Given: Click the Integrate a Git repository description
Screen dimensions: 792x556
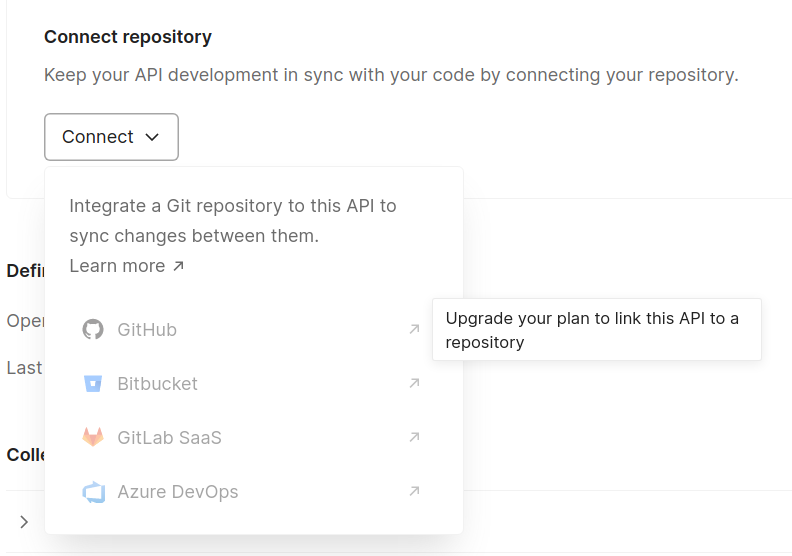Looking at the screenshot, I should pyautogui.click(x=233, y=221).
